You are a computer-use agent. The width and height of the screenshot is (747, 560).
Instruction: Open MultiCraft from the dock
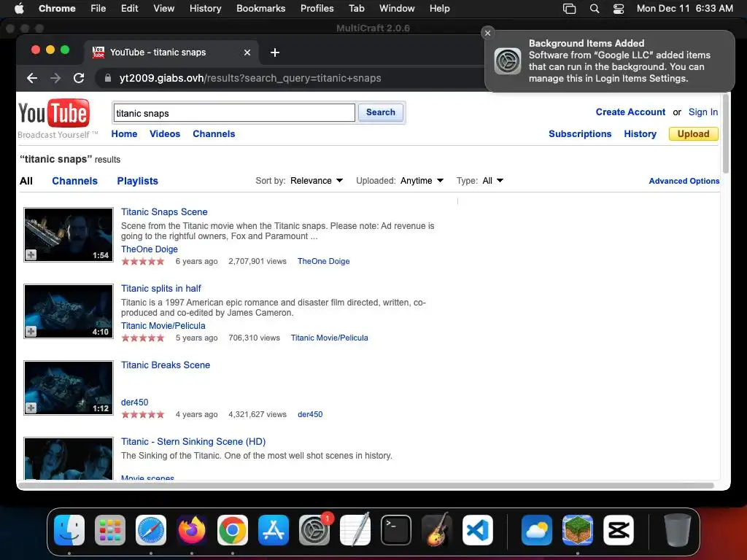click(578, 530)
